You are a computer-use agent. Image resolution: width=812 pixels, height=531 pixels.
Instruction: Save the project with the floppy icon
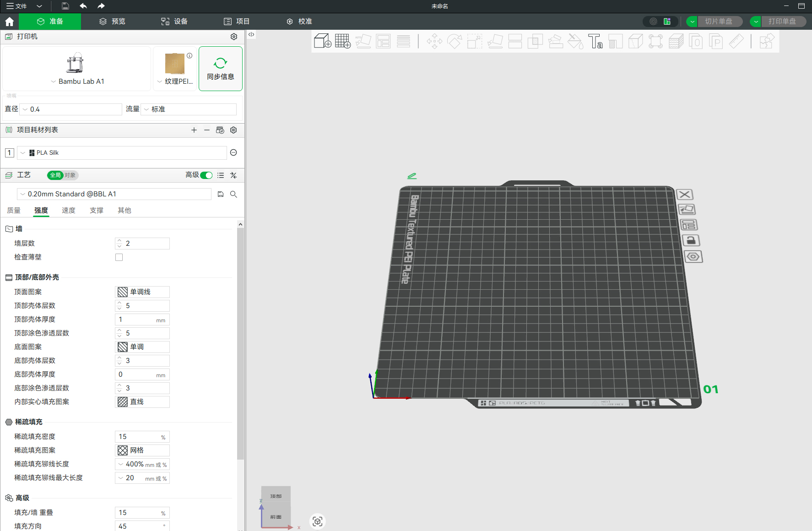65,6
